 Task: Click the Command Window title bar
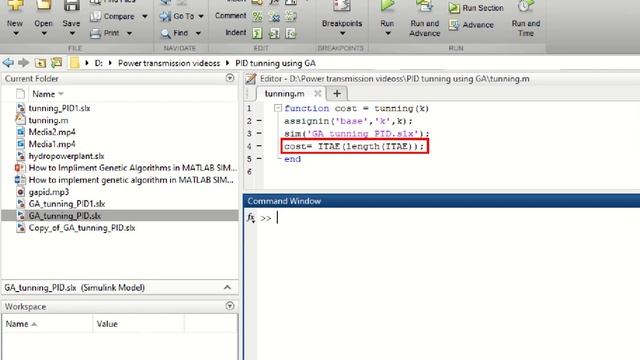(442, 201)
